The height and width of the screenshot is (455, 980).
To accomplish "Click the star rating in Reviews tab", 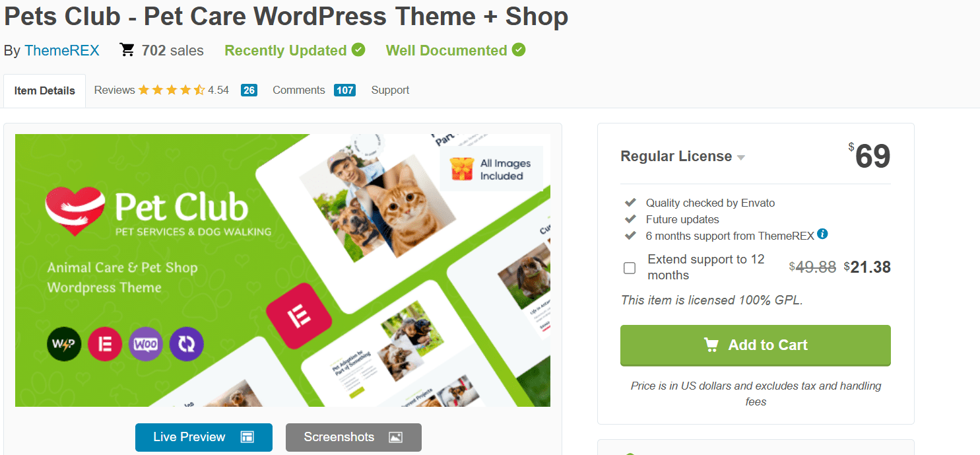I will tap(172, 90).
